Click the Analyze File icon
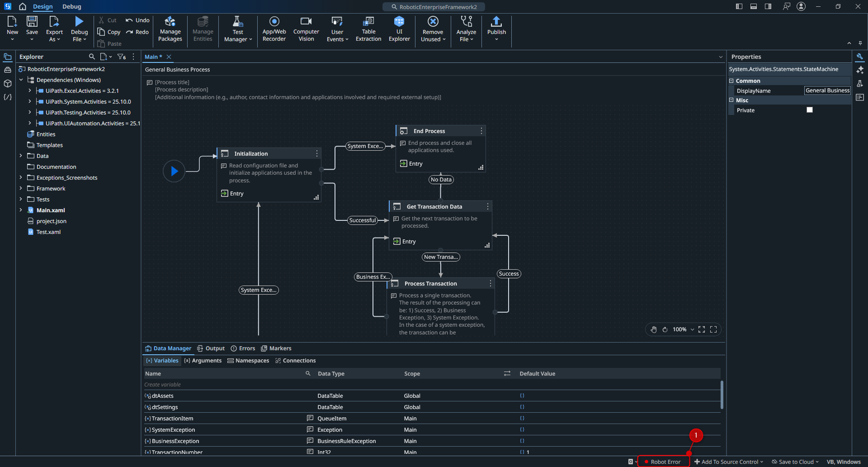868x467 pixels. pyautogui.click(x=466, y=21)
